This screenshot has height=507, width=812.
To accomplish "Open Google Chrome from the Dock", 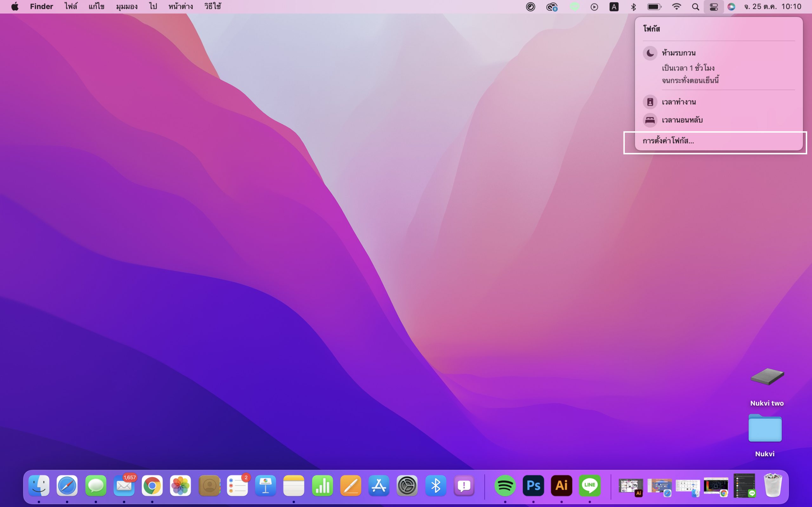I will tap(152, 485).
